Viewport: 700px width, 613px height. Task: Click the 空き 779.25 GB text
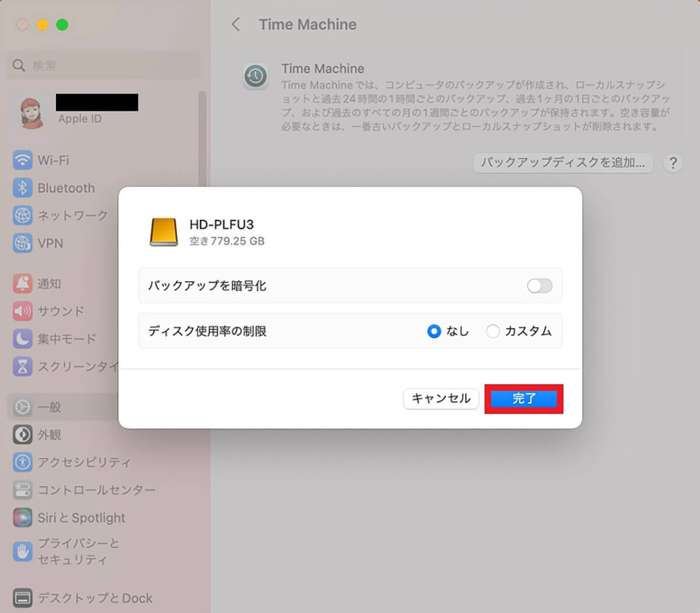227,241
